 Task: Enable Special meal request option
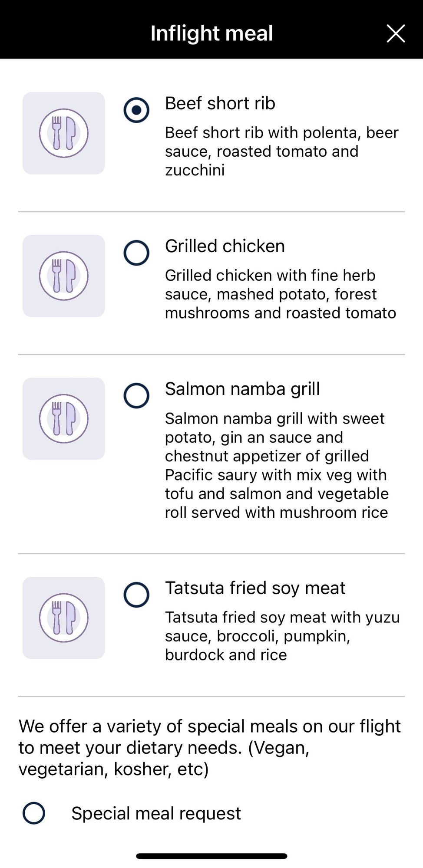34,813
